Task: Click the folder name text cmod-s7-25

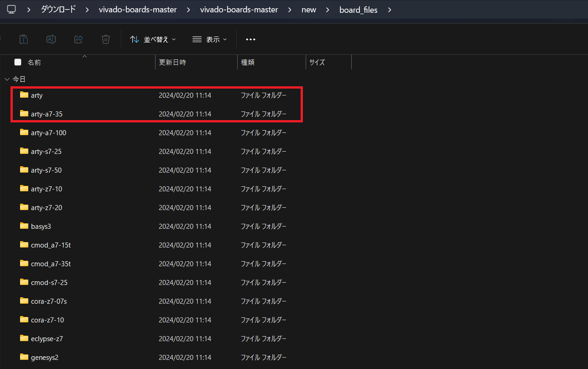Action: (49, 283)
